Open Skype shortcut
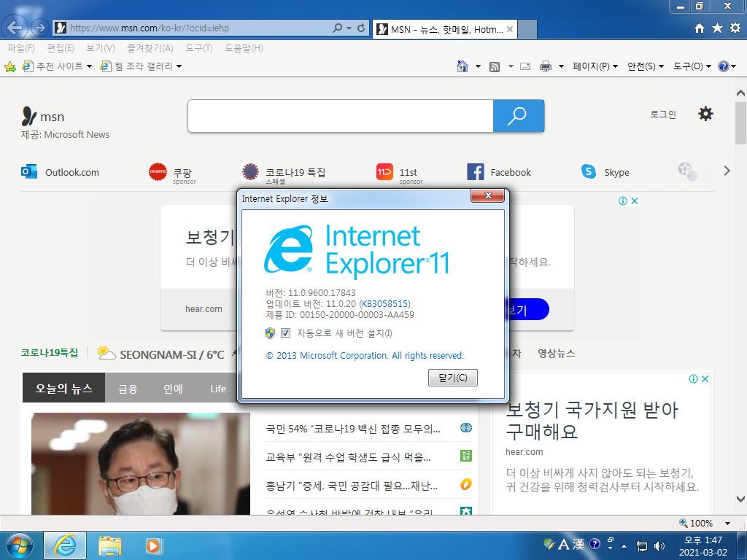The image size is (747, 560). point(605,172)
